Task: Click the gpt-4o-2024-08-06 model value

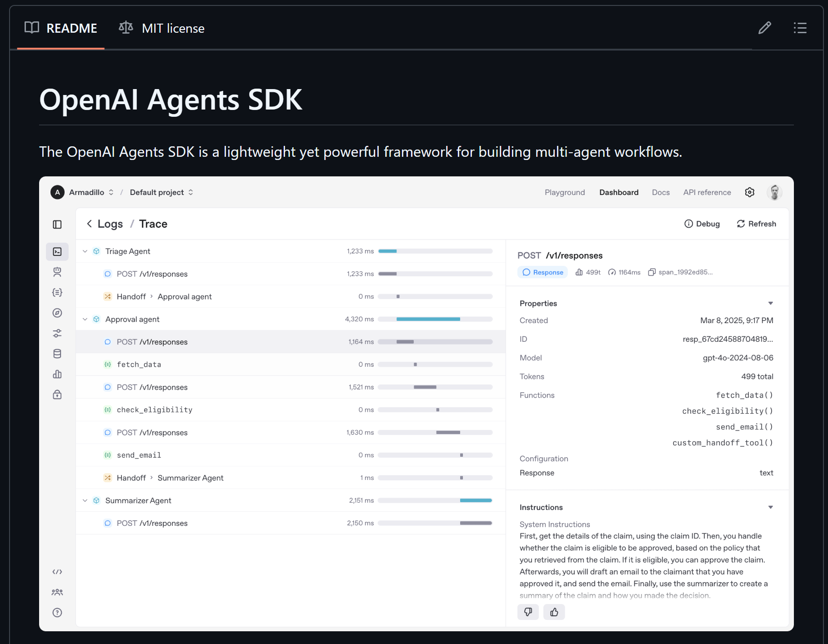Action: tap(738, 358)
